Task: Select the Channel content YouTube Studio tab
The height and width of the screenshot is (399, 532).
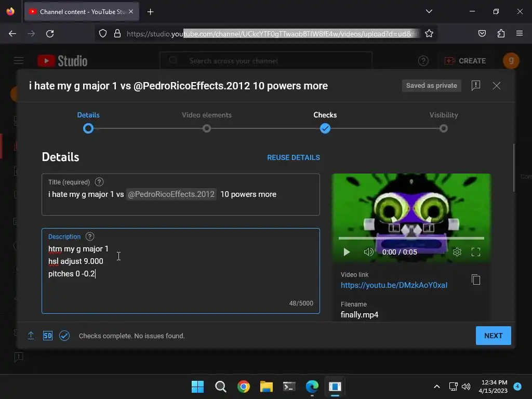Action: tap(82, 11)
